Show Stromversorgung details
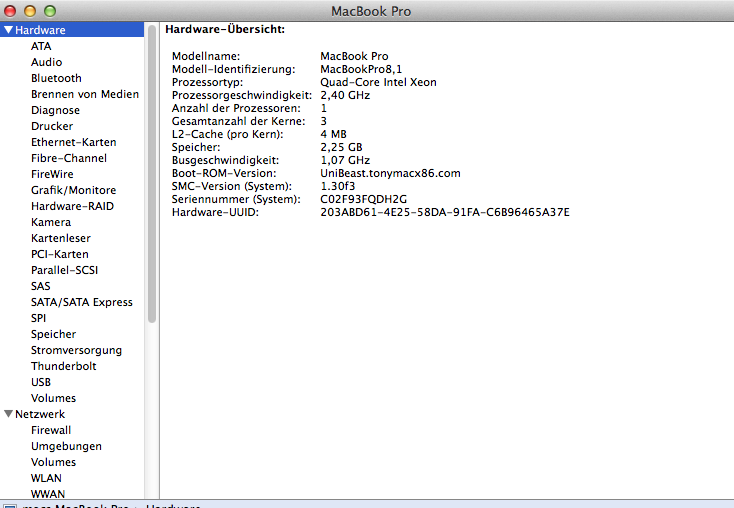Screen dimensions: 734x508 76,350
